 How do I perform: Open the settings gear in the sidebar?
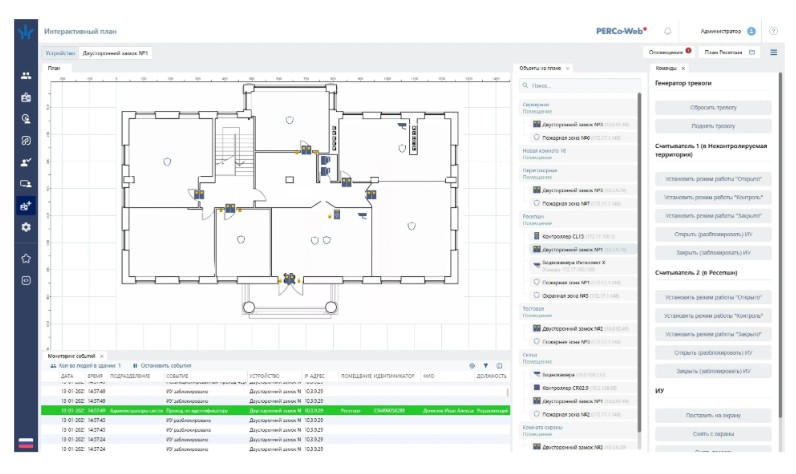26,227
